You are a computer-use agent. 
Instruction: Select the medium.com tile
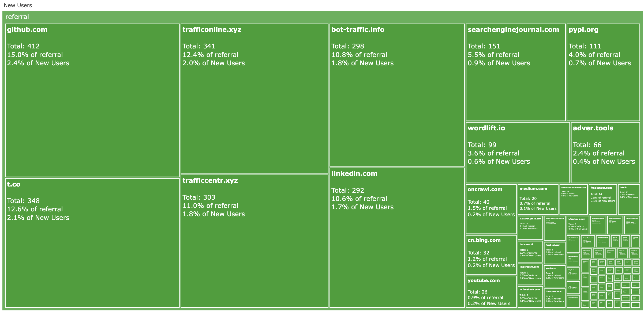(538, 199)
